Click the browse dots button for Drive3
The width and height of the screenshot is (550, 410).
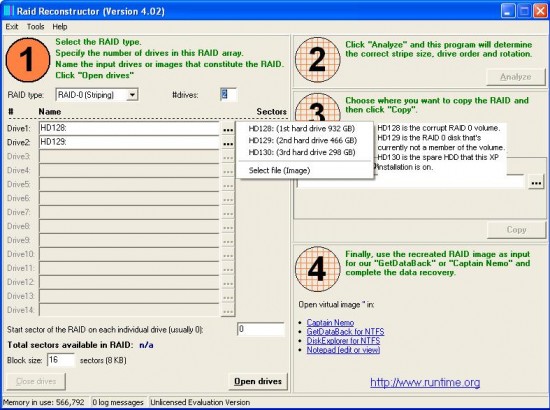pos(228,157)
